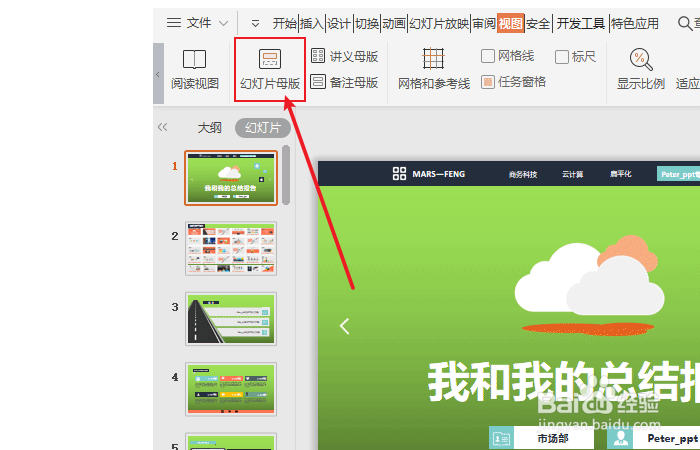Click the left chevron on the slide

click(x=344, y=326)
